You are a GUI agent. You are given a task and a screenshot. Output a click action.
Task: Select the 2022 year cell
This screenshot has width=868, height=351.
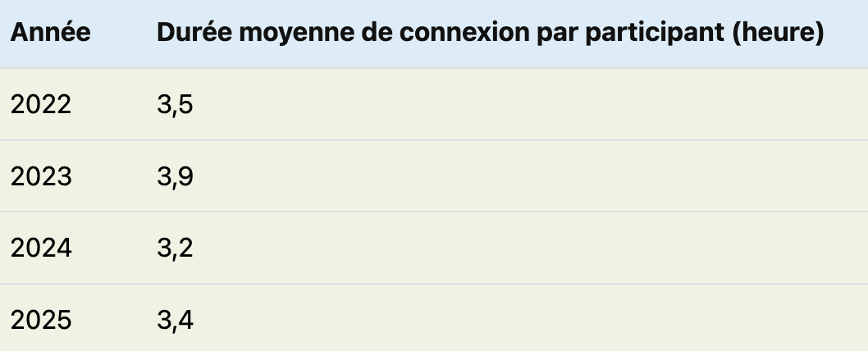click(x=41, y=104)
